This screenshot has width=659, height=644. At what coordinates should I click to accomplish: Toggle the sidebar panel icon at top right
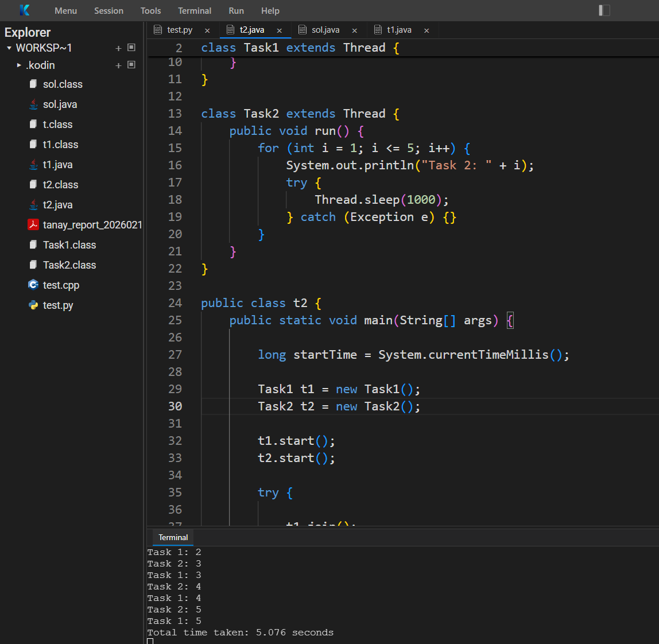(x=603, y=10)
